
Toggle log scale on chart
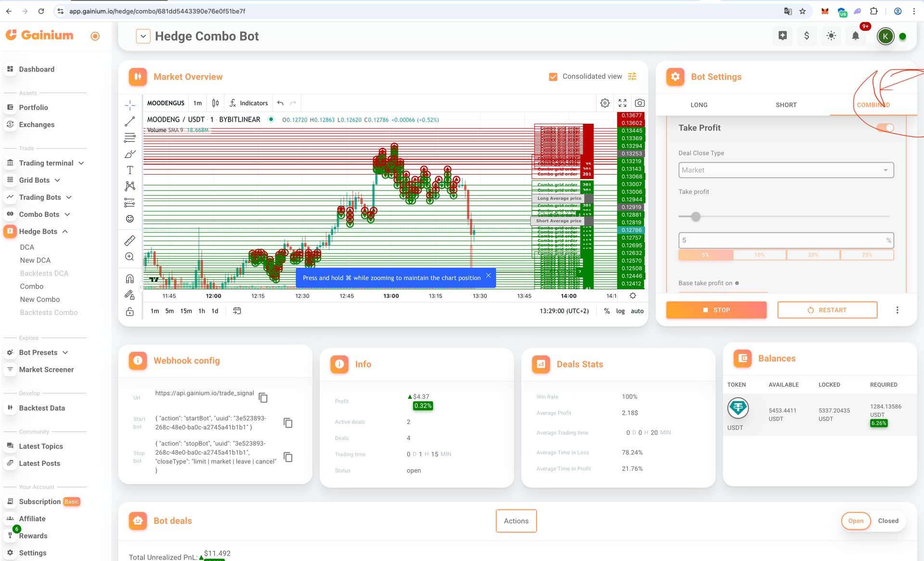pos(620,311)
